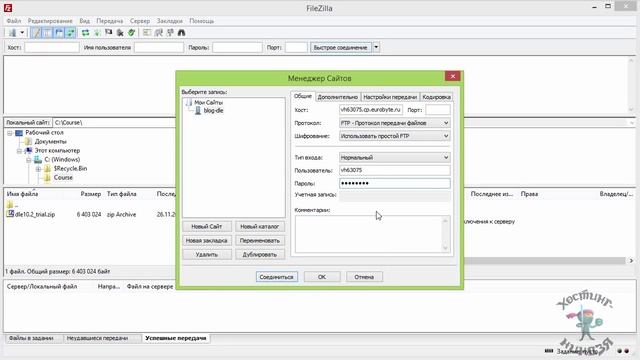The image size is (640, 360).
Task: Collapse the C: (Windows) tree node
Action: tap(29, 160)
